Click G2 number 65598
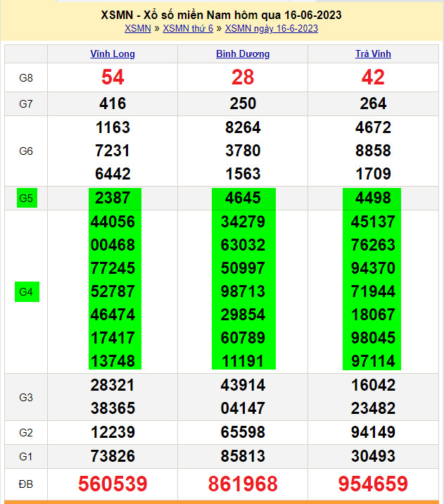Screen dimensions: 444x504 tap(243, 432)
